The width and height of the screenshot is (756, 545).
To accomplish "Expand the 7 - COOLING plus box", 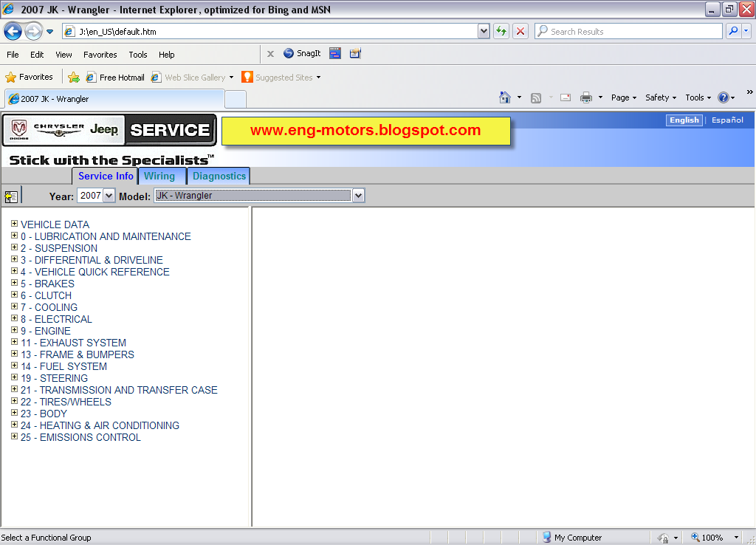I will pos(15,306).
